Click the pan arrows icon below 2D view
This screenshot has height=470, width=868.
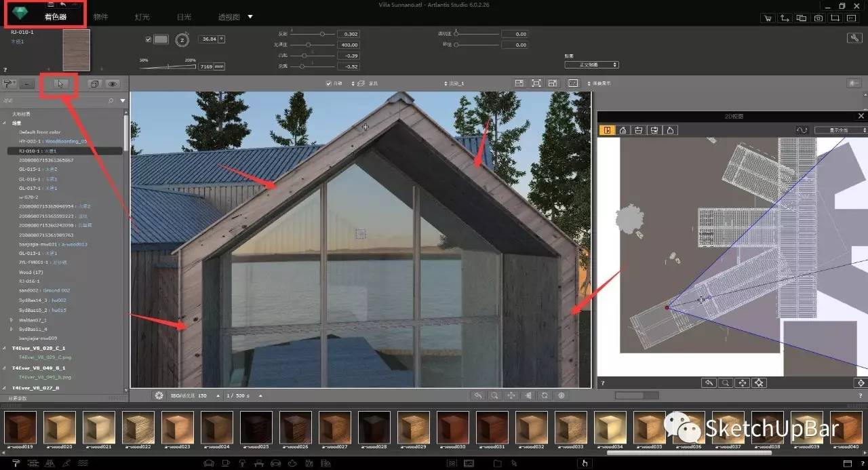coord(743,383)
